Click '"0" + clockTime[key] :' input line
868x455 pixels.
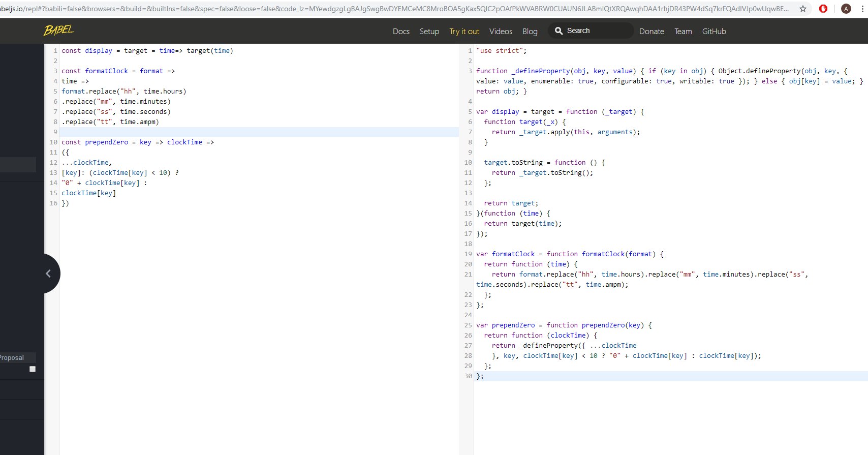[x=104, y=183]
